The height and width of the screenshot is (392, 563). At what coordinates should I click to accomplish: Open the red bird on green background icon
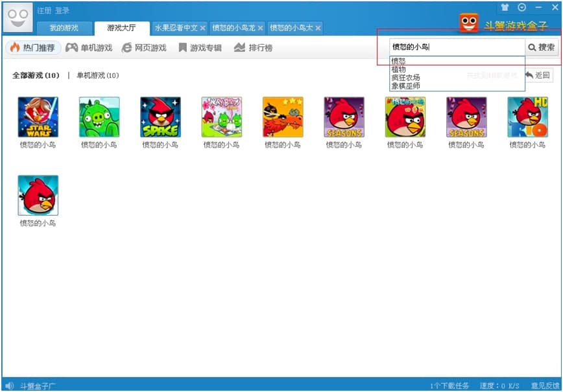405,117
